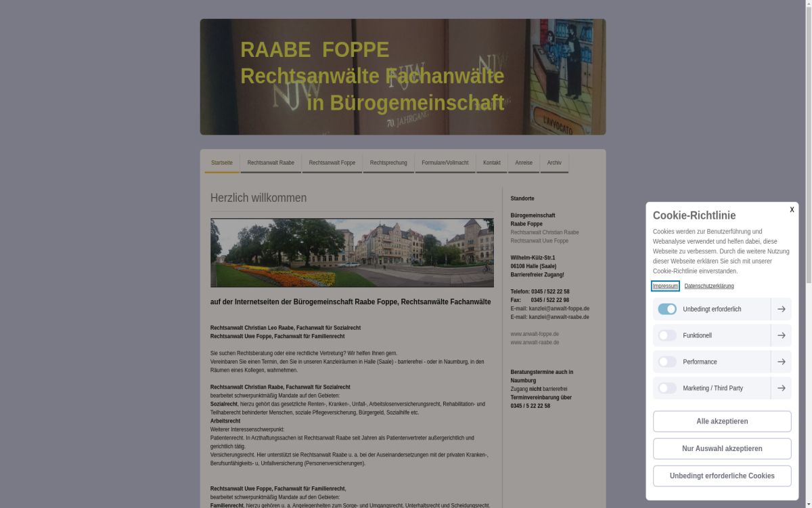Close the Cookie-Richtlinie dialog with X

click(x=791, y=210)
